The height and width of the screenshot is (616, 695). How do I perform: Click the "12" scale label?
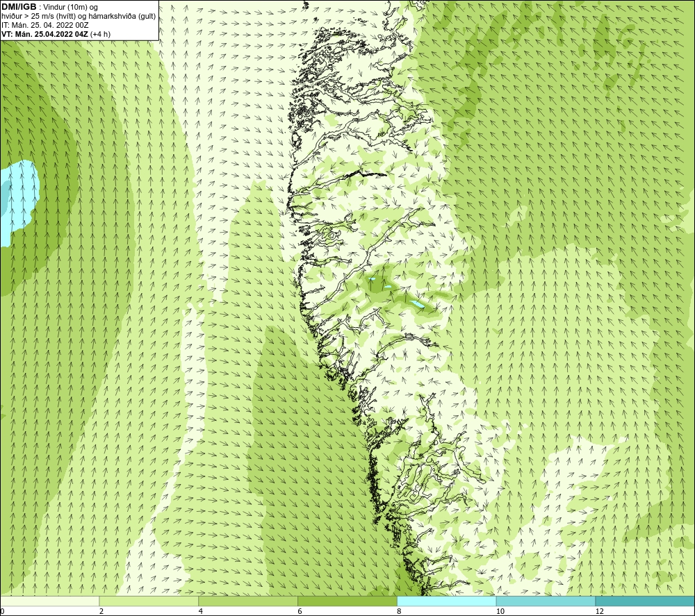coord(599,611)
